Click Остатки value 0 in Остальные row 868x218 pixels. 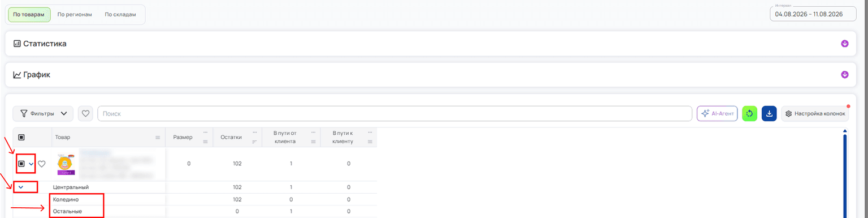(237, 211)
